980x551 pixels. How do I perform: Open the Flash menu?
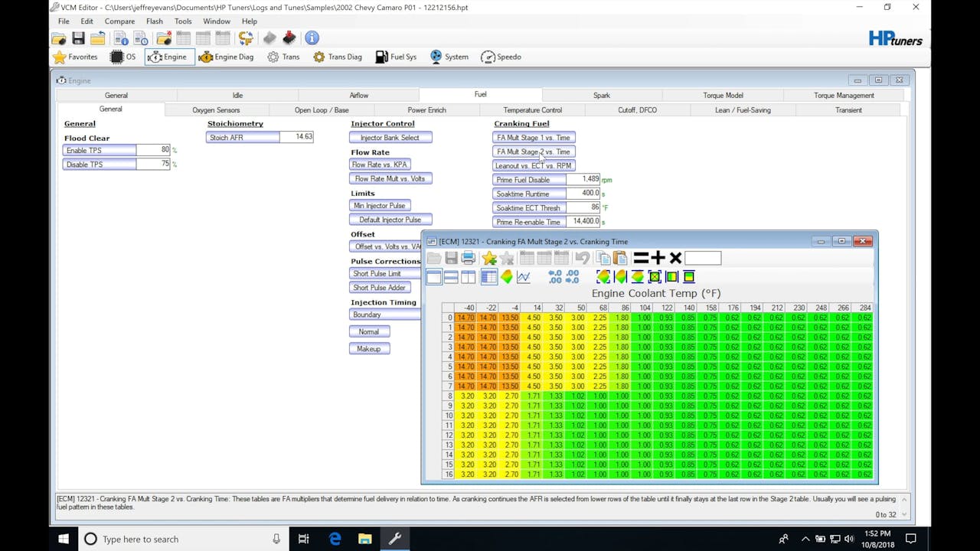154,21
